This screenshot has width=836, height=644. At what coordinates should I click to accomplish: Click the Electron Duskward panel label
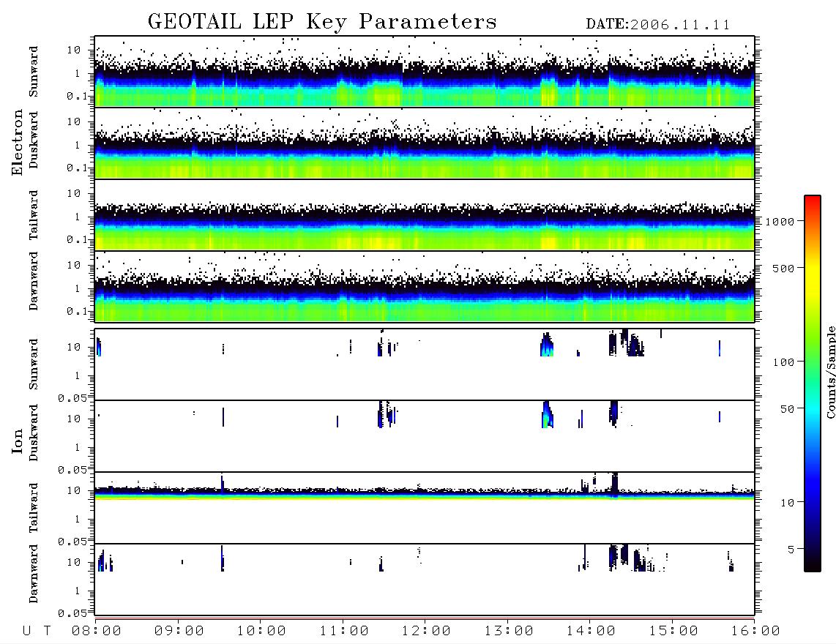(34, 140)
